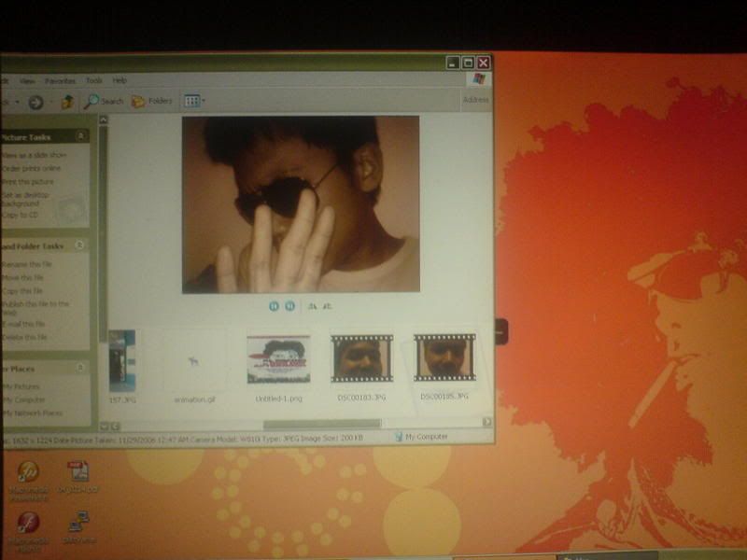747x560 pixels.
Task: Click the Next Image filmstrip button
Action: pos(289,306)
